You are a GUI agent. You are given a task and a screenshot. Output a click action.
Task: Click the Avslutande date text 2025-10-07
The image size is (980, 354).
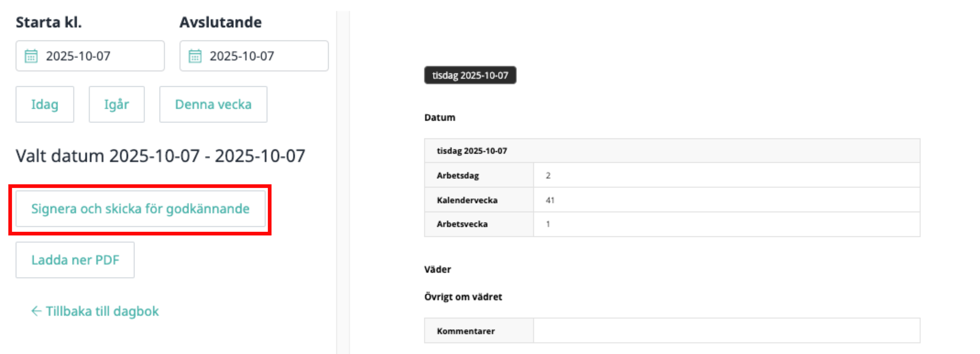click(242, 56)
